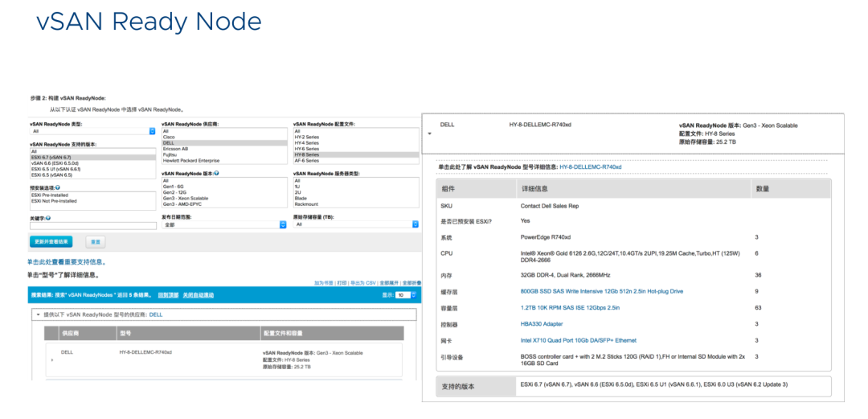
Task: Open help icon beside 预安装选项 label
Action: 57,188
